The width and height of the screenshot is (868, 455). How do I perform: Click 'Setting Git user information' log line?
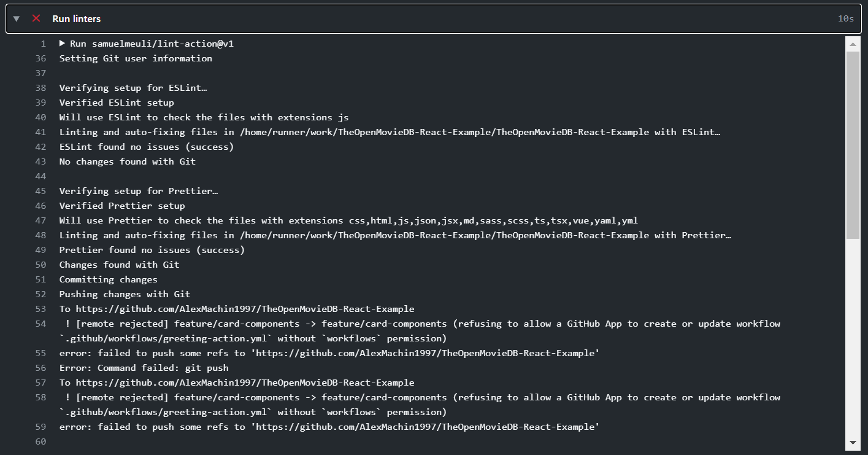136,58
